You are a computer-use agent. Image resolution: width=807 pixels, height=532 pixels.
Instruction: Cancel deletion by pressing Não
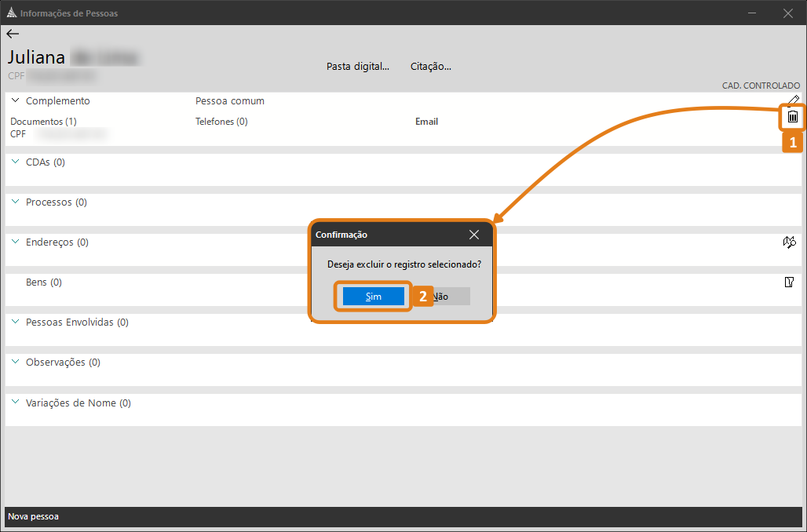(x=443, y=297)
